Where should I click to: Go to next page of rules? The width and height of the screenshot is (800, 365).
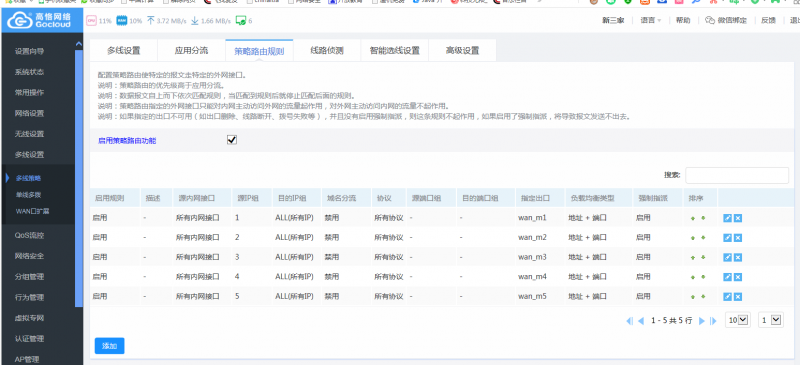[702, 321]
